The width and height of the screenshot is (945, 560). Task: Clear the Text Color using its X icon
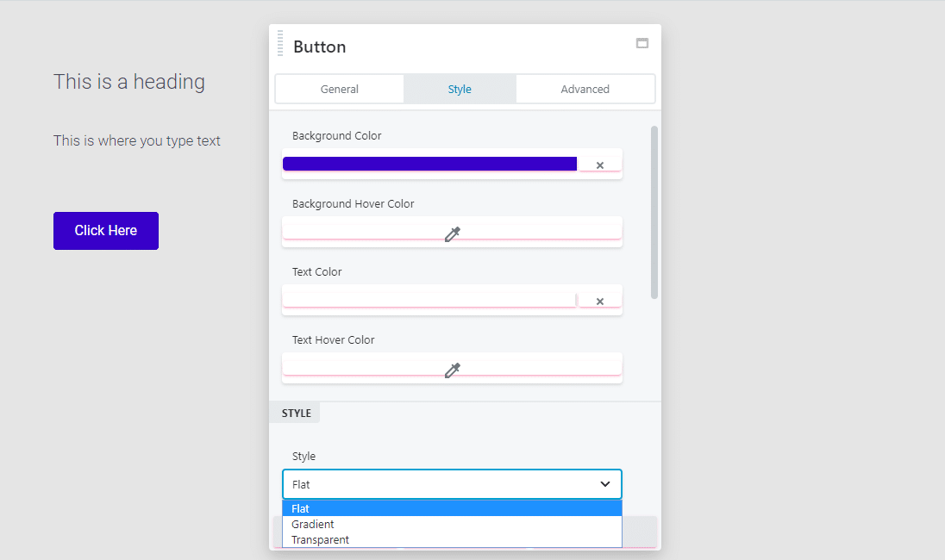[x=599, y=301]
